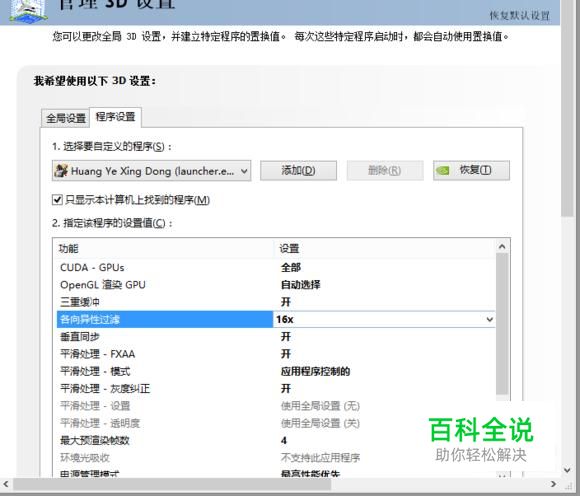Click the 添加(D) button
580x496 pixels.
[x=298, y=171]
